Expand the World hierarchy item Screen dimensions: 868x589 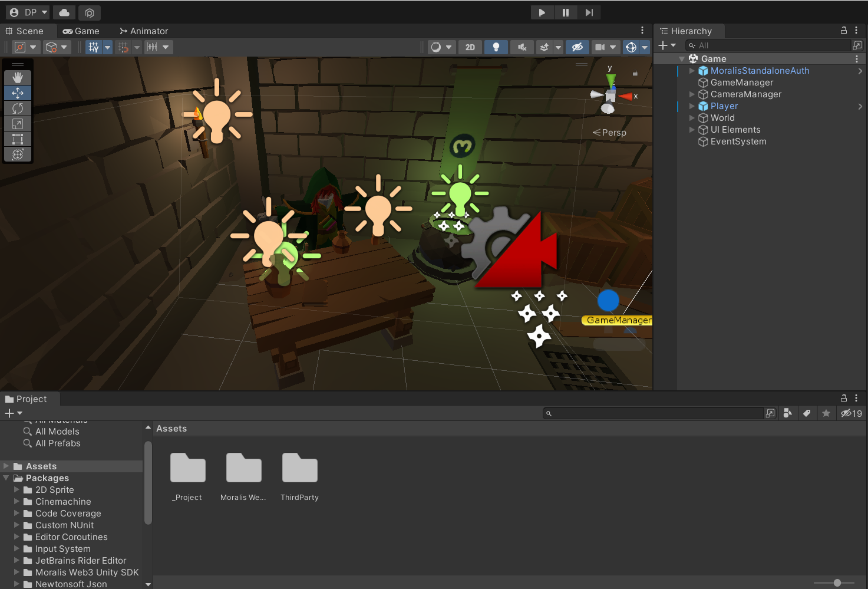point(692,118)
